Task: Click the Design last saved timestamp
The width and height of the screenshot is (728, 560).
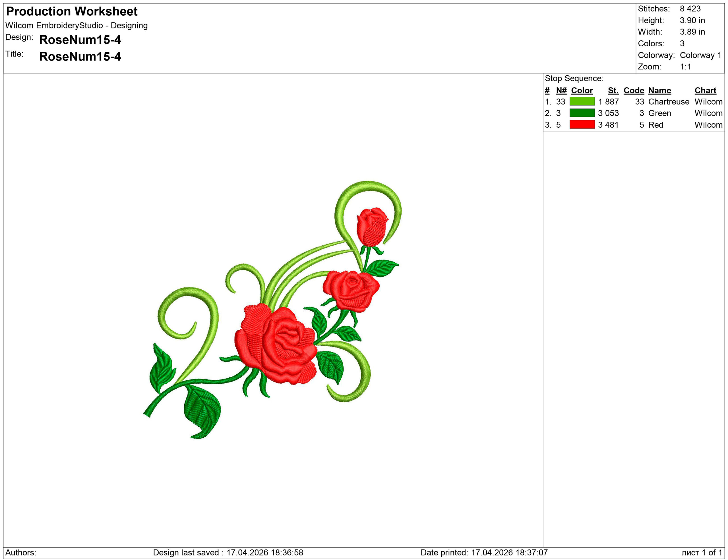Action: coord(228,552)
